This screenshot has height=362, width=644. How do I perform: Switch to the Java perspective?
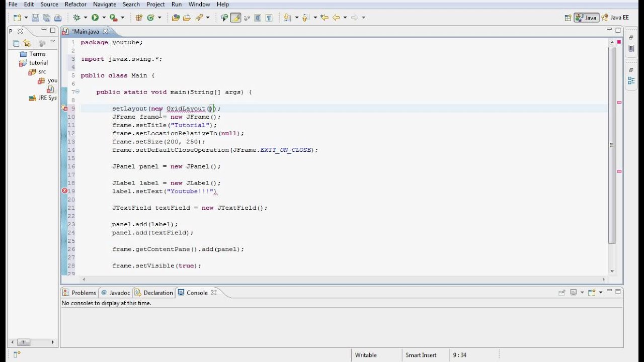point(586,18)
